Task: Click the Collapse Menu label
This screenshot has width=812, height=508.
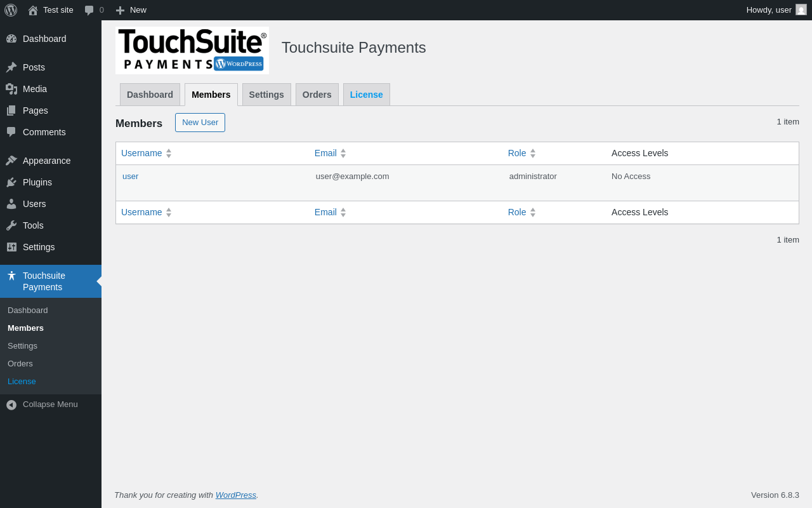Action: pos(50,404)
